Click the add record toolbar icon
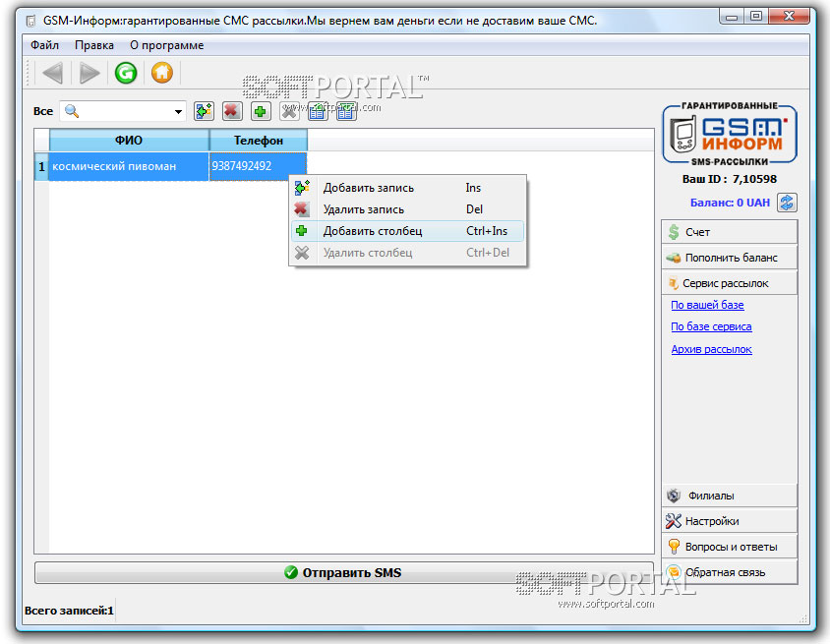 (x=204, y=111)
